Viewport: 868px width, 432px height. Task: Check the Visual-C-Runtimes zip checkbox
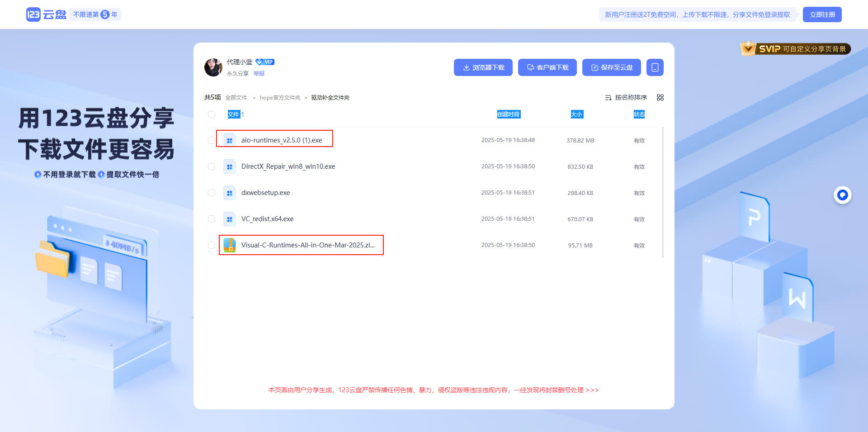click(212, 245)
